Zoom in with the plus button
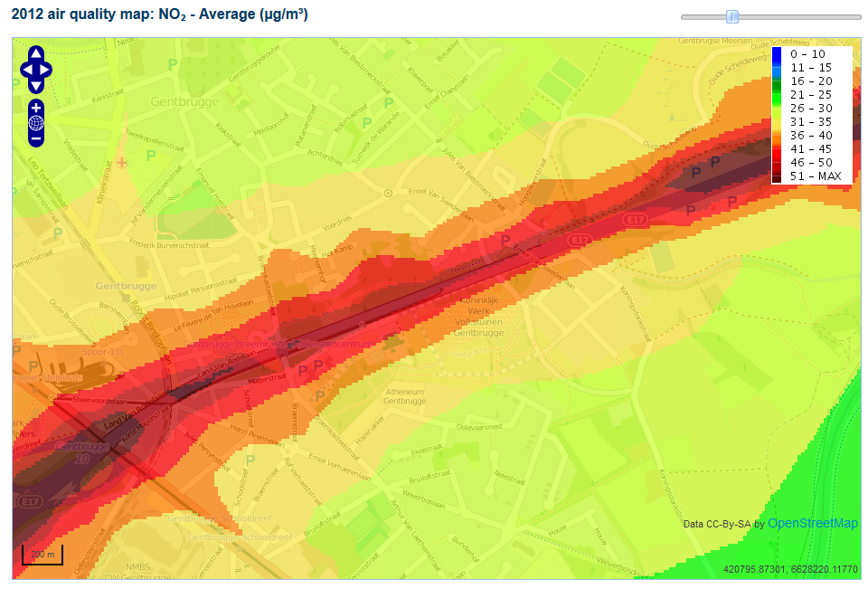The height and width of the screenshot is (589, 868). (x=36, y=107)
